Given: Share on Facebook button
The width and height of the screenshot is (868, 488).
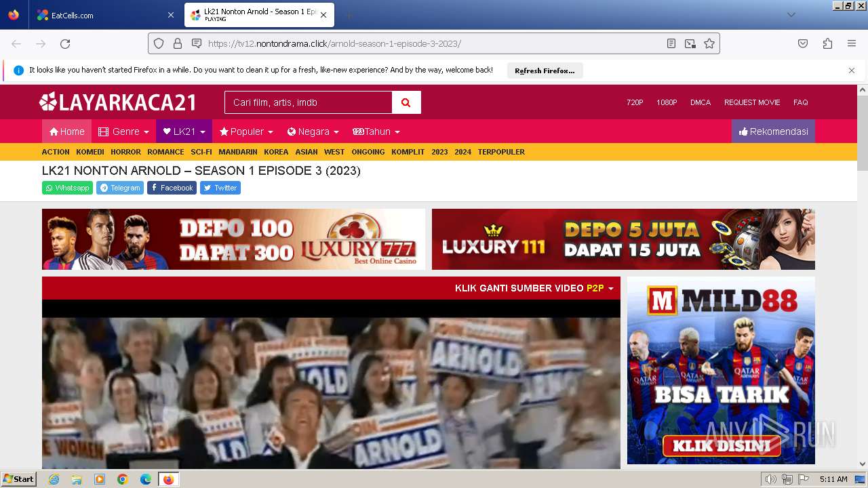Looking at the screenshot, I should [172, 188].
